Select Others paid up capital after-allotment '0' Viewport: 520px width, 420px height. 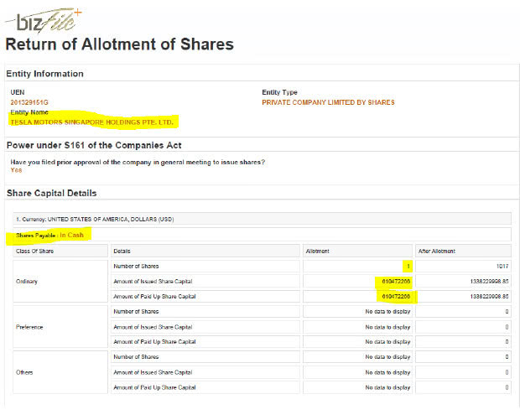point(507,387)
